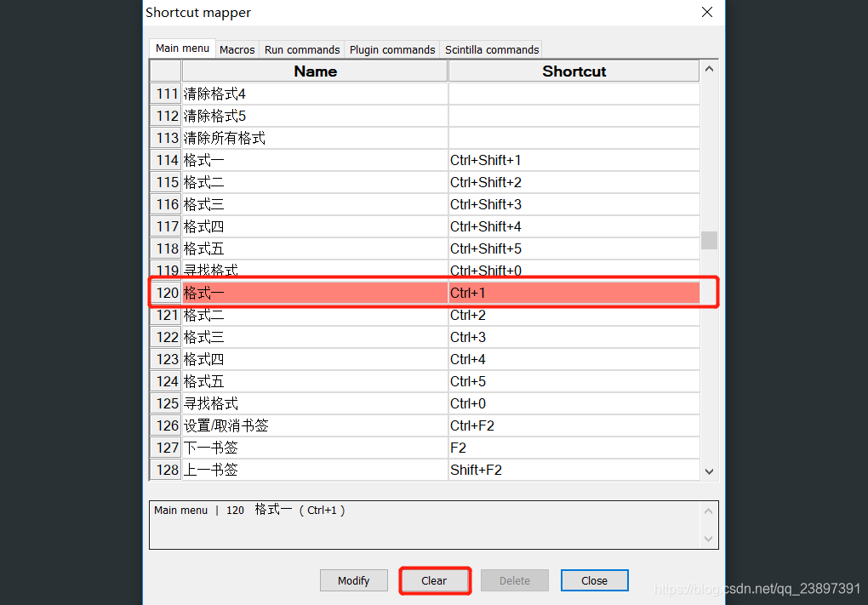The height and width of the screenshot is (605, 868).
Task: Select the Ctrl+2 shortcut cell
Action: [574, 316]
